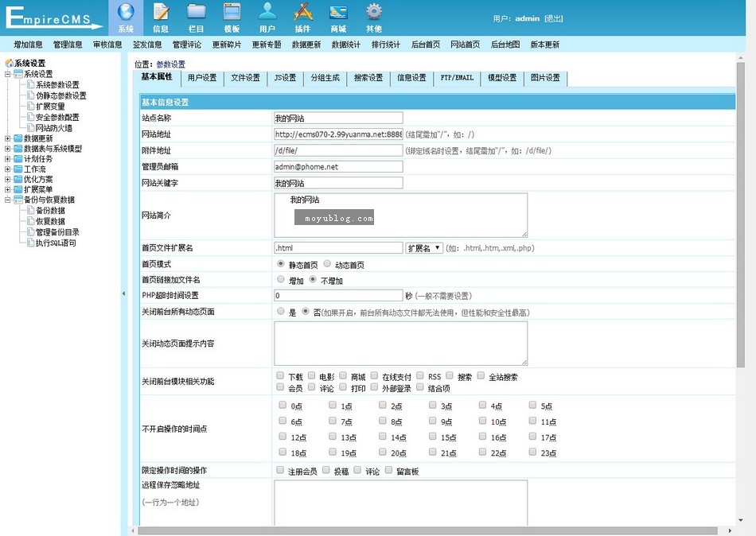Click the page icon beside 系统参数设置
This screenshot has width=756, height=536.
31,84
